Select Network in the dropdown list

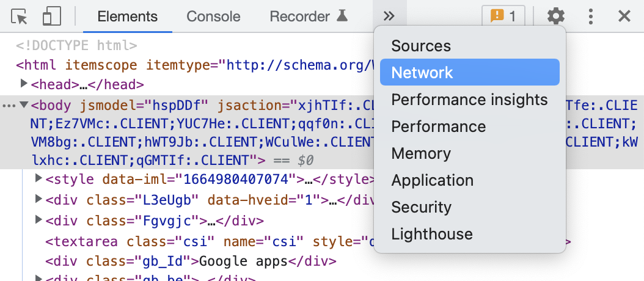click(x=422, y=73)
